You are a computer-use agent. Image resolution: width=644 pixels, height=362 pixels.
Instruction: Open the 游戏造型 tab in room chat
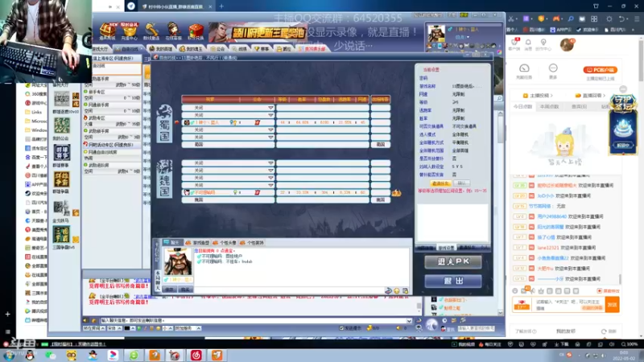click(197, 243)
